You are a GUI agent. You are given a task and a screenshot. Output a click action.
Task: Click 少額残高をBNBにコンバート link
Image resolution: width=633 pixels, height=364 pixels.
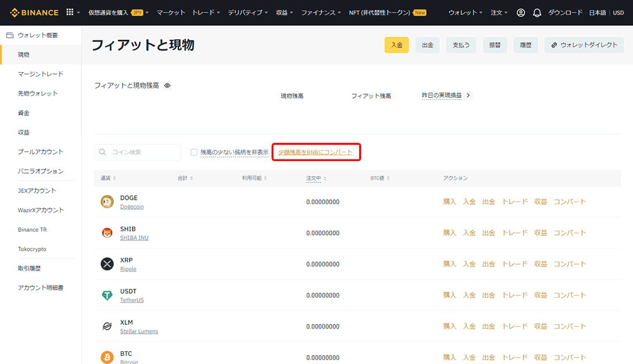(316, 152)
